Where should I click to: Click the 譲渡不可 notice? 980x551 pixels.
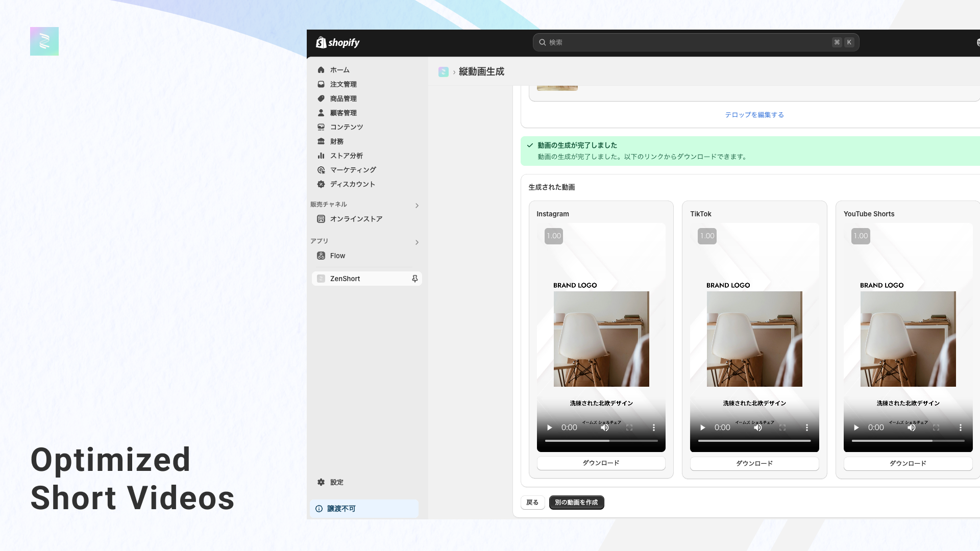(x=364, y=509)
